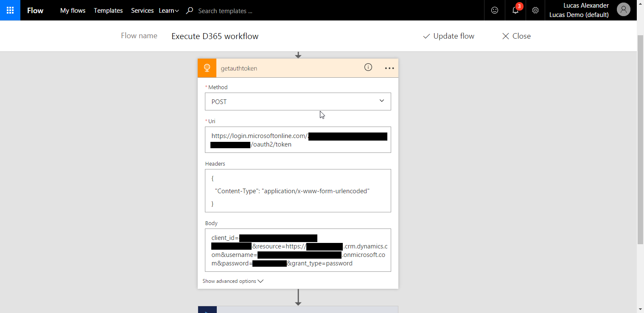
Task: Click the user profile avatar
Action: [x=623, y=10]
